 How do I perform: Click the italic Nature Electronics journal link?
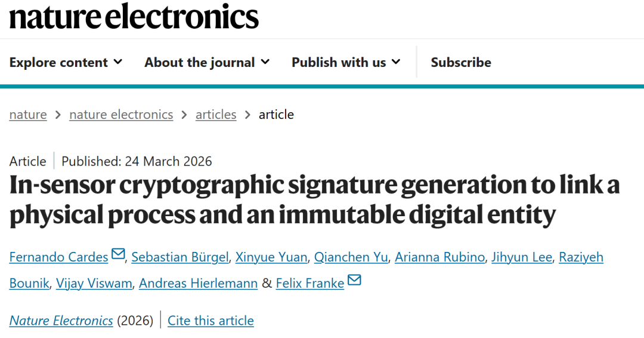[61, 321]
